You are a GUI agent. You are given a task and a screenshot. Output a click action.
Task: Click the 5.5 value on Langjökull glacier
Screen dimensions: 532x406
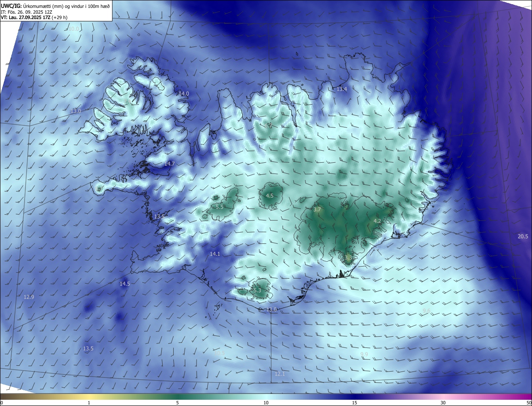[220, 207]
